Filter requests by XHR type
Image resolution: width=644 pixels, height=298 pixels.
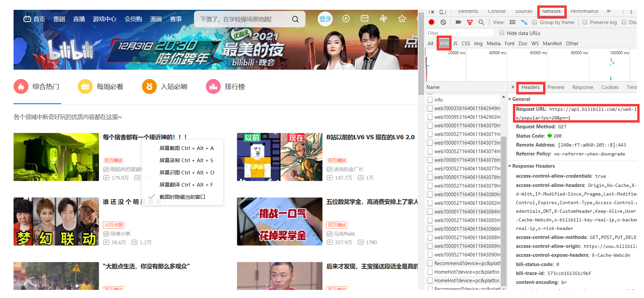pyautogui.click(x=444, y=43)
